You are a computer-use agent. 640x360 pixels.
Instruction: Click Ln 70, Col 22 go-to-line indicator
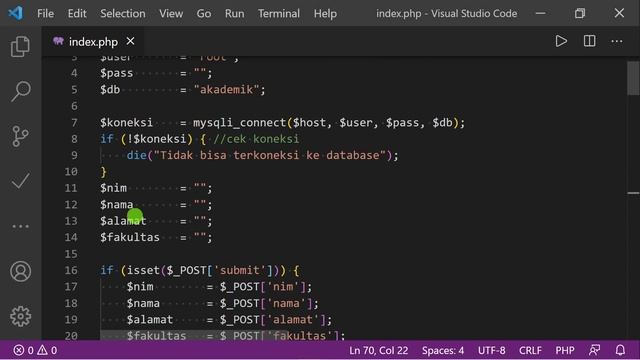[378, 350]
